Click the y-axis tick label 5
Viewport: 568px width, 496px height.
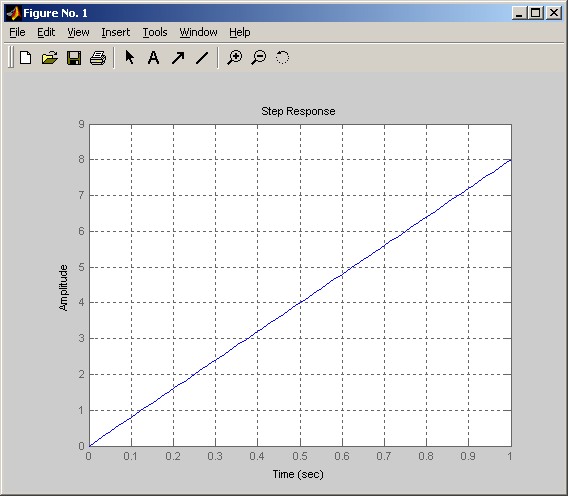pos(82,267)
